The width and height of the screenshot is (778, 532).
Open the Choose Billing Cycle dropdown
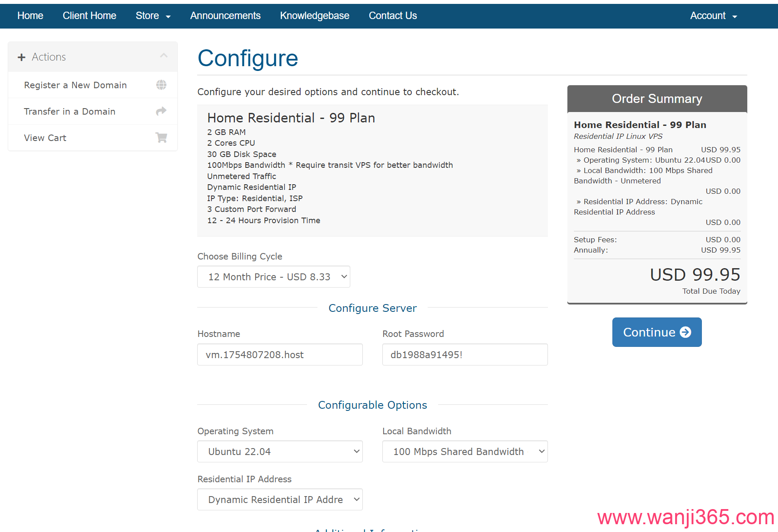tap(273, 277)
